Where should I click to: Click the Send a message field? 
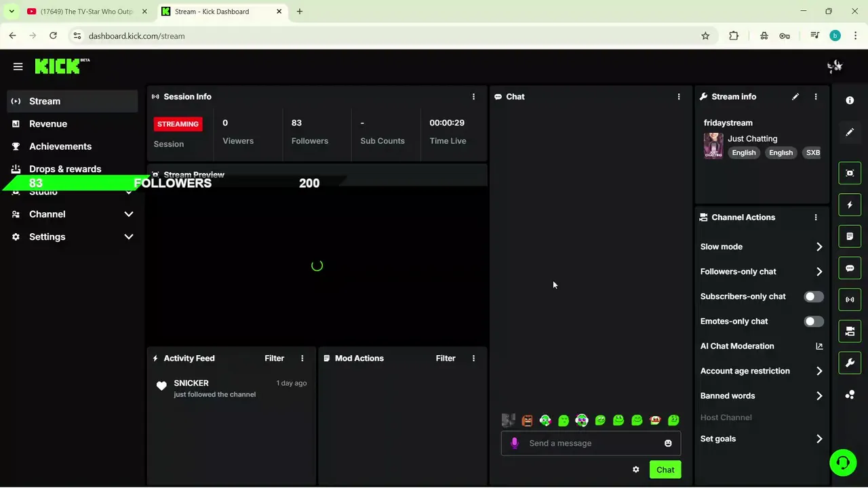point(591,443)
